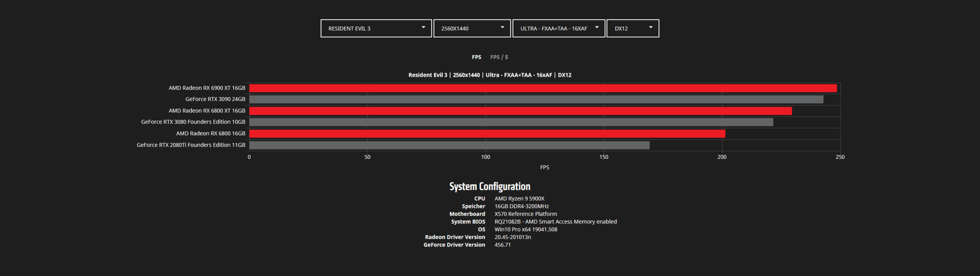Click the 'AMD Ryzen 9 5900X' CPU value

pyautogui.click(x=519, y=199)
